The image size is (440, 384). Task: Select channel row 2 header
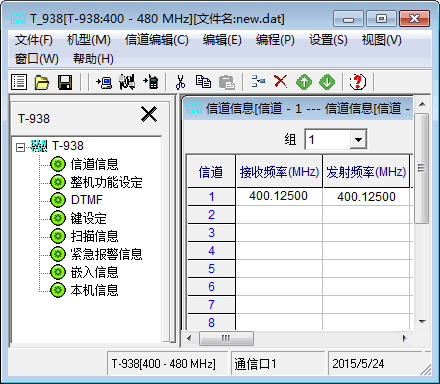pos(211,214)
